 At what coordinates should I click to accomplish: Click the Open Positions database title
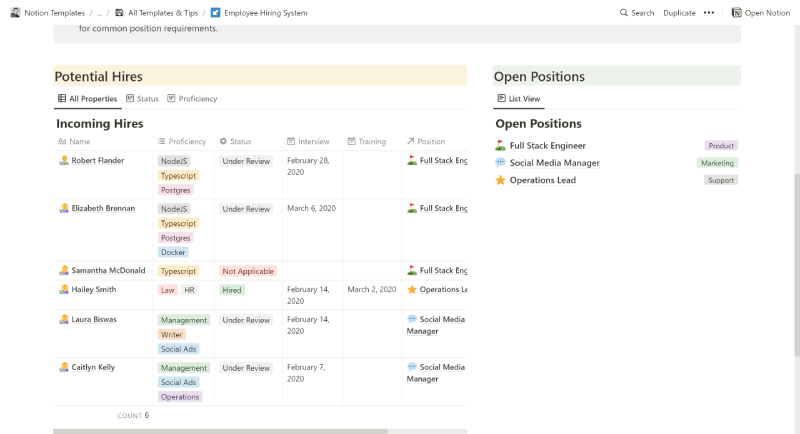click(x=538, y=123)
